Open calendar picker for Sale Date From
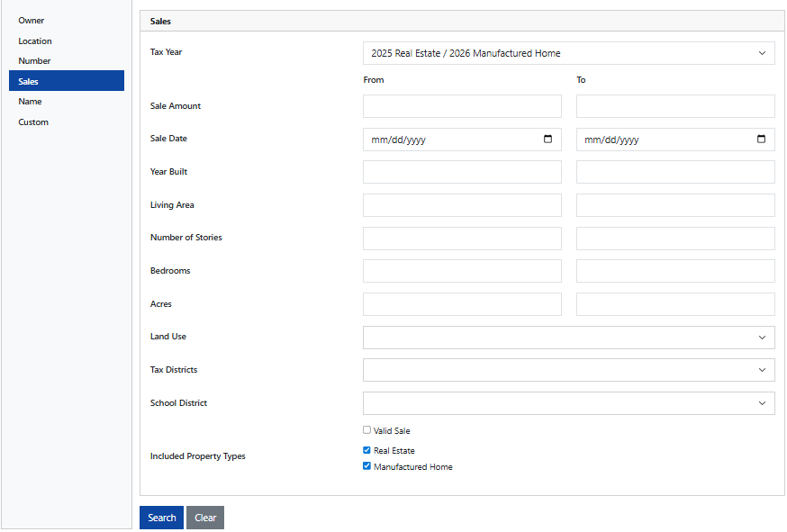 pyautogui.click(x=547, y=140)
